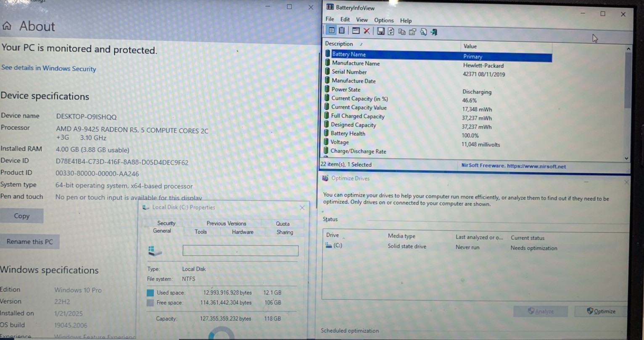
Task: Click the Copy button under device specifications
Action: pos(21,216)
